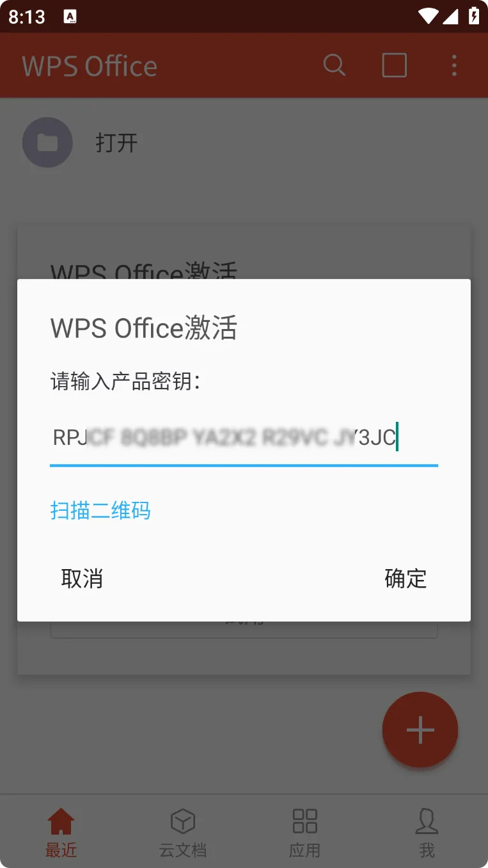
Task: Tap the person icon for 我
Action: pyautogui.click(x=427, y=821)
